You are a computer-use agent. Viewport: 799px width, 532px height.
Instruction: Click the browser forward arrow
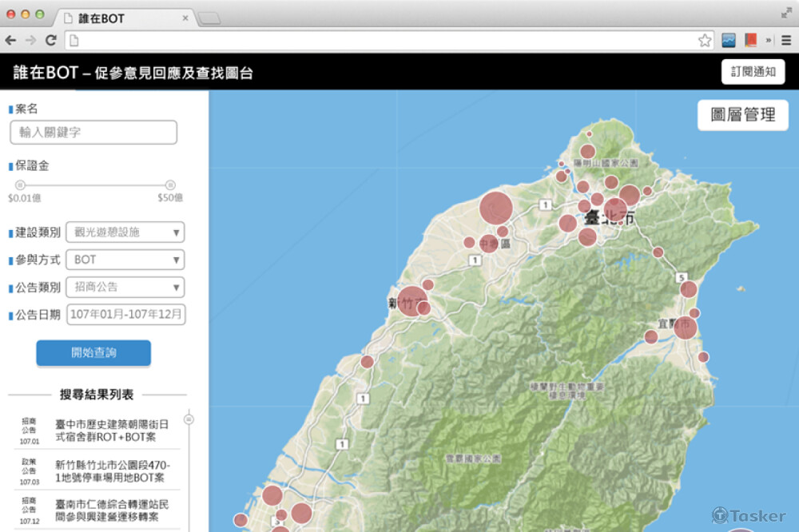point(30,40)
